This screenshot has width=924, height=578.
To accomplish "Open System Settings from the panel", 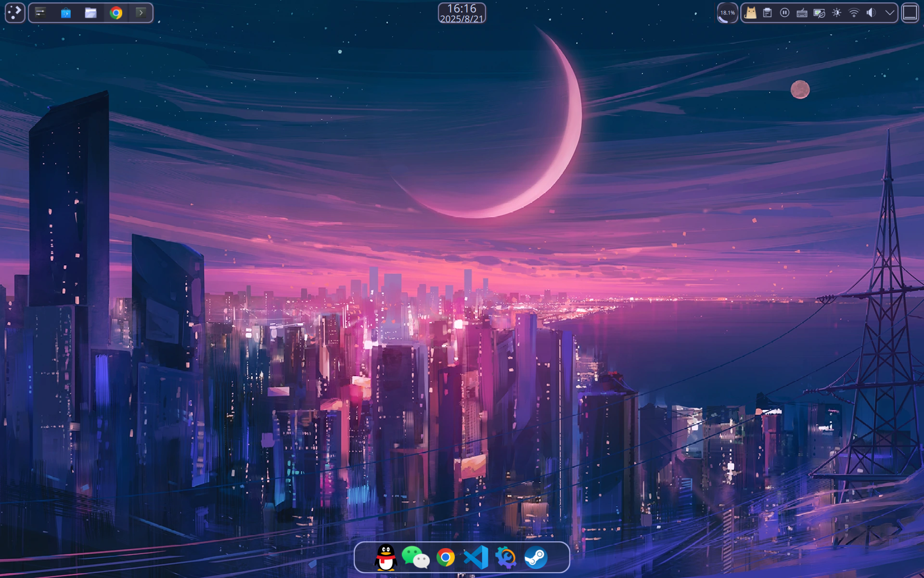I will point(40,13).
